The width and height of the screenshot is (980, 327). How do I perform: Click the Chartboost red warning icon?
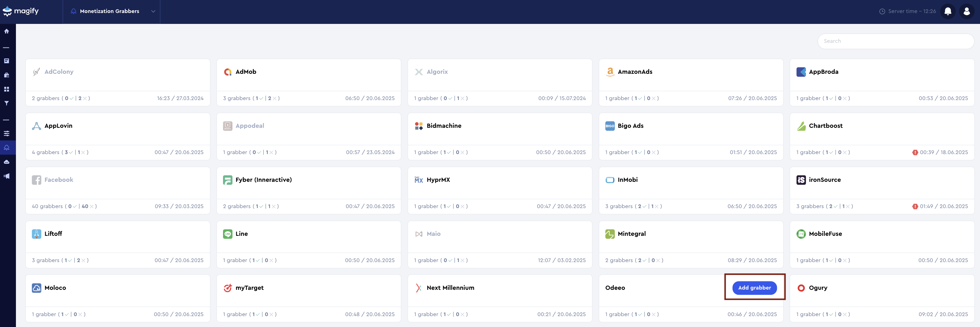pos(915,152)
